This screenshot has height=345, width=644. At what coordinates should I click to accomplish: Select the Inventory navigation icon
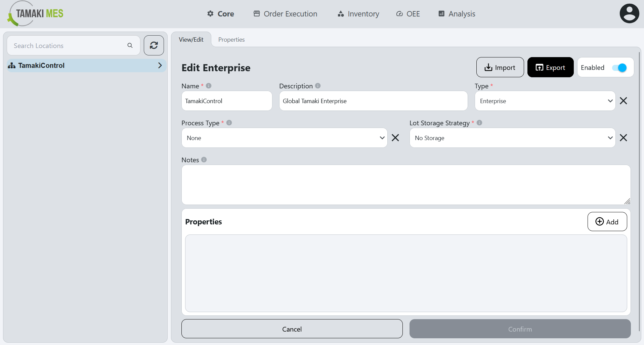click(340, 14)
